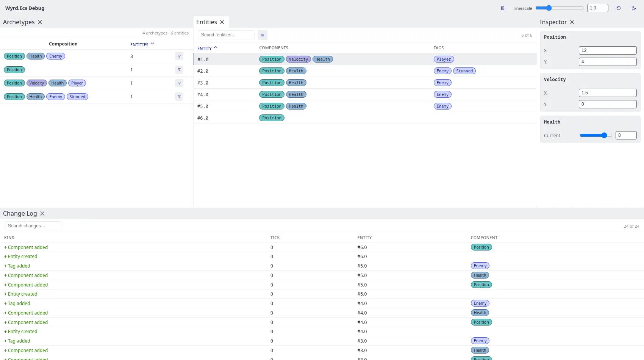Click the KIND column header in Change Log

(9, 238)
